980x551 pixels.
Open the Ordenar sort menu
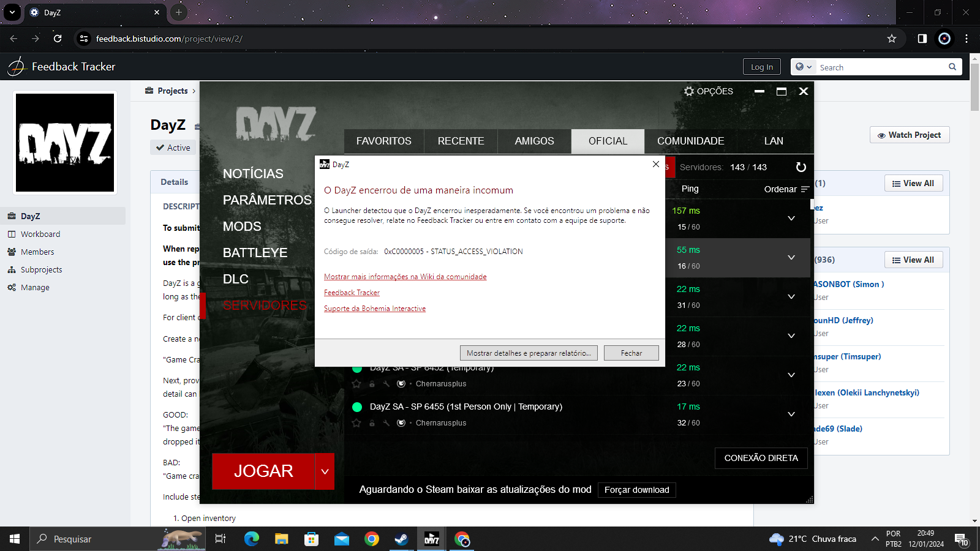(x=786, y=189)
